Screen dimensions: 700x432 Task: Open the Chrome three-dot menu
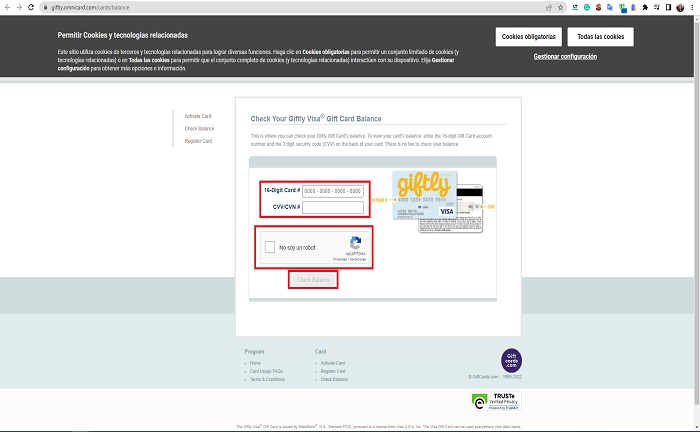(x=692, y=8)
